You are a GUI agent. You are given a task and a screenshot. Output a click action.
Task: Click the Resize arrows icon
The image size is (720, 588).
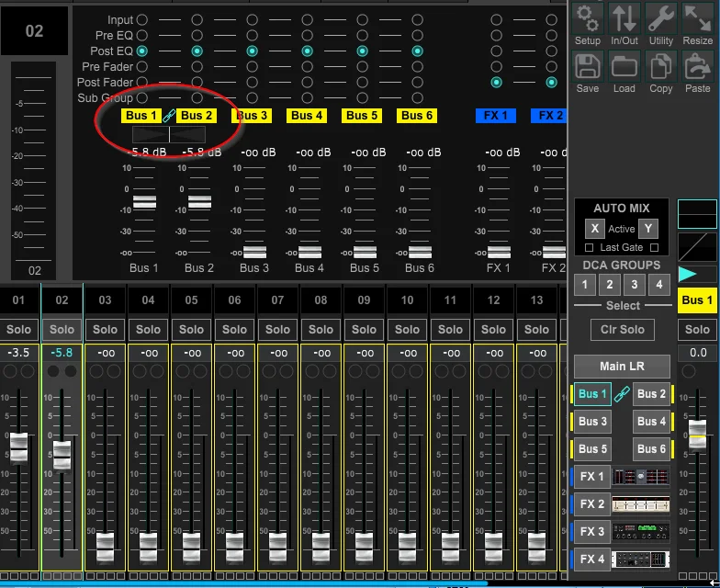pyautogui.click(x=698, y=18)
